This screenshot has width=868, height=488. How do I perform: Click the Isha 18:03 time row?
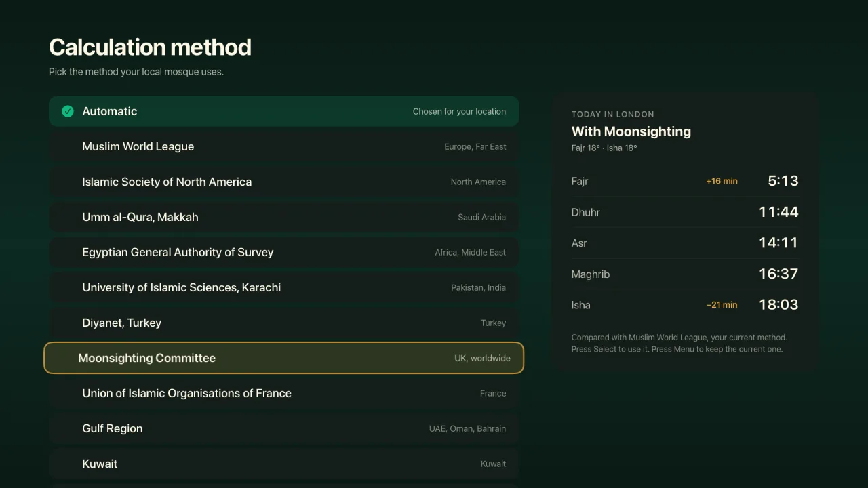685,305
